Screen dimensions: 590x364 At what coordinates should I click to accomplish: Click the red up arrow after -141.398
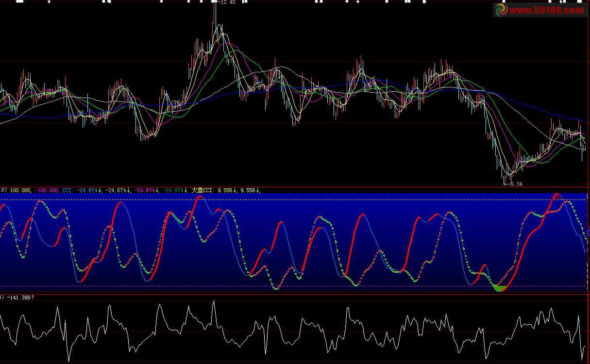[33, 297]
